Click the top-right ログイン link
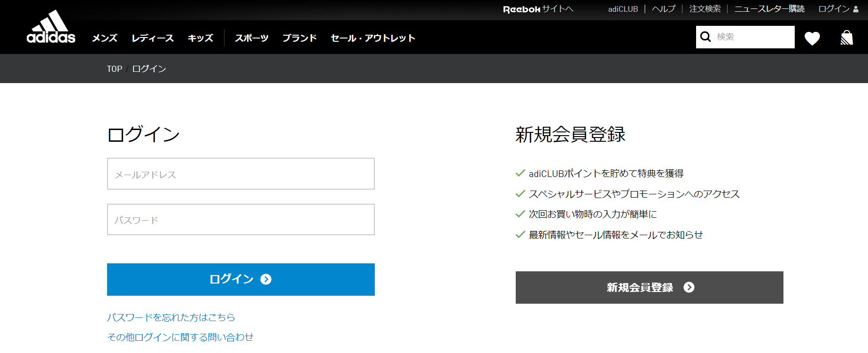Screen dimensions: 868x353 point(834,9)
